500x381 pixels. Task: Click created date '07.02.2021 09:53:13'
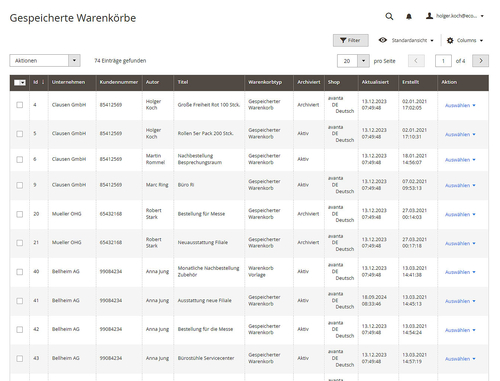[414, 185]
